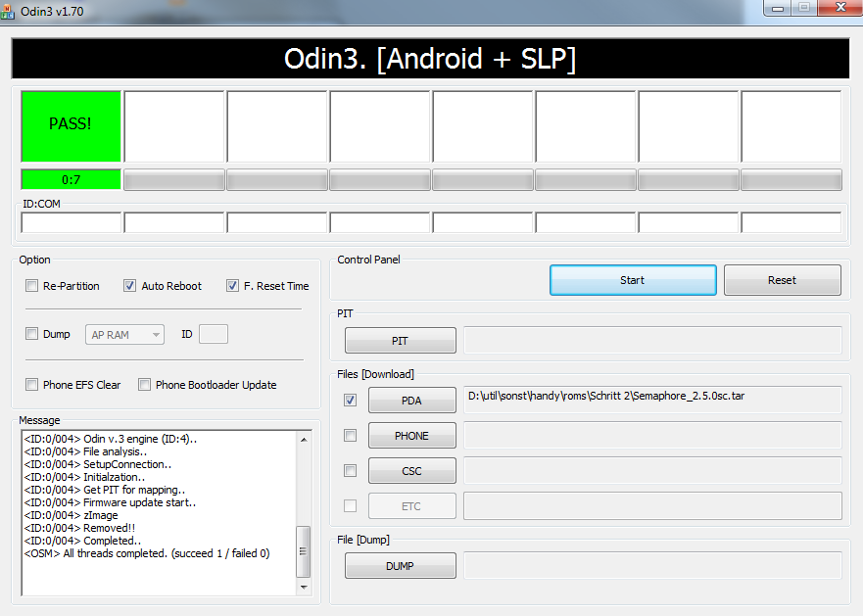863x616 pixels.
Task: Click the green 0:7 progress bar
Action: tap(71, 179)
